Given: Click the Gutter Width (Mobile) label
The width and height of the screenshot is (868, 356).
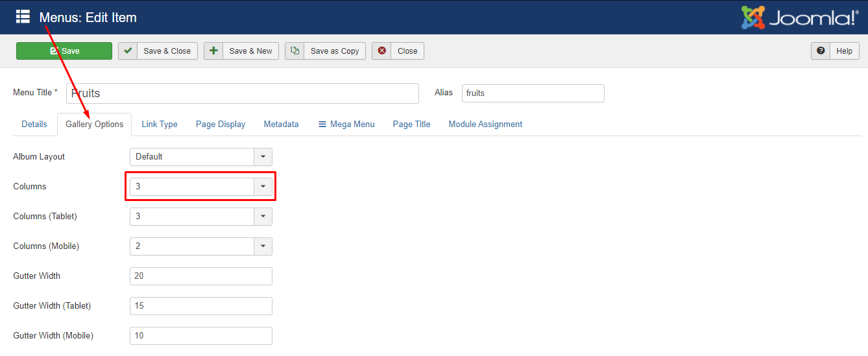Looking at the screenshot, I should click(53, 336).
